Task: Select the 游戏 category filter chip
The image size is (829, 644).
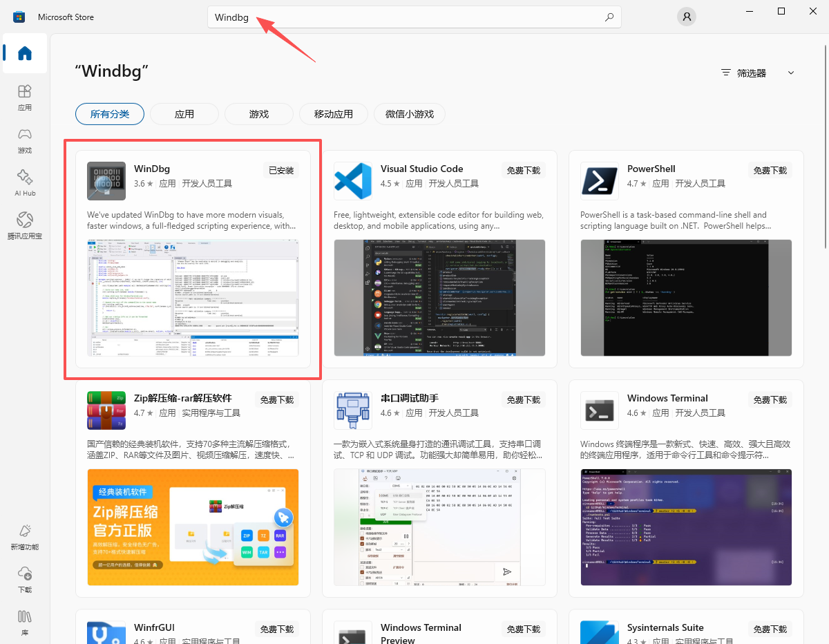Action: pos(259,114)
